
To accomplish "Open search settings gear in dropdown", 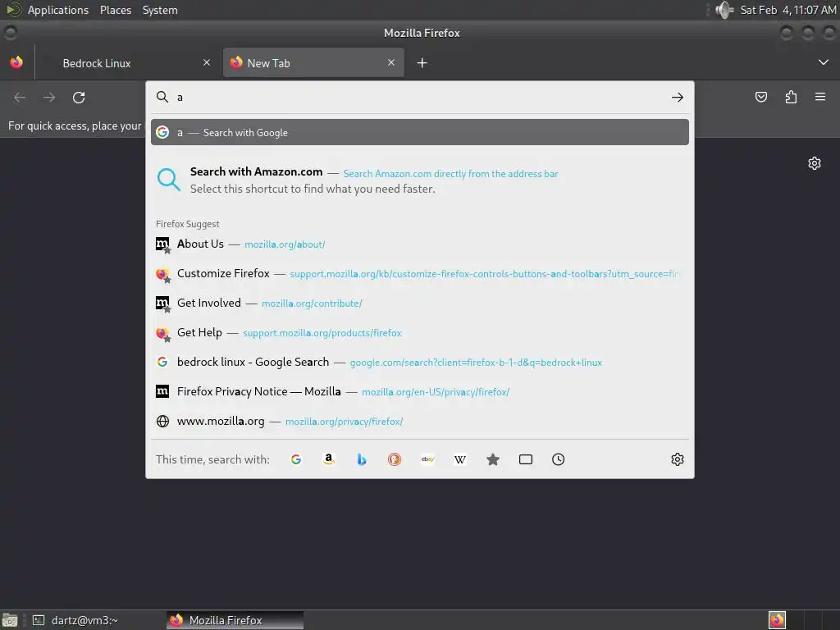I will point(677,459).
